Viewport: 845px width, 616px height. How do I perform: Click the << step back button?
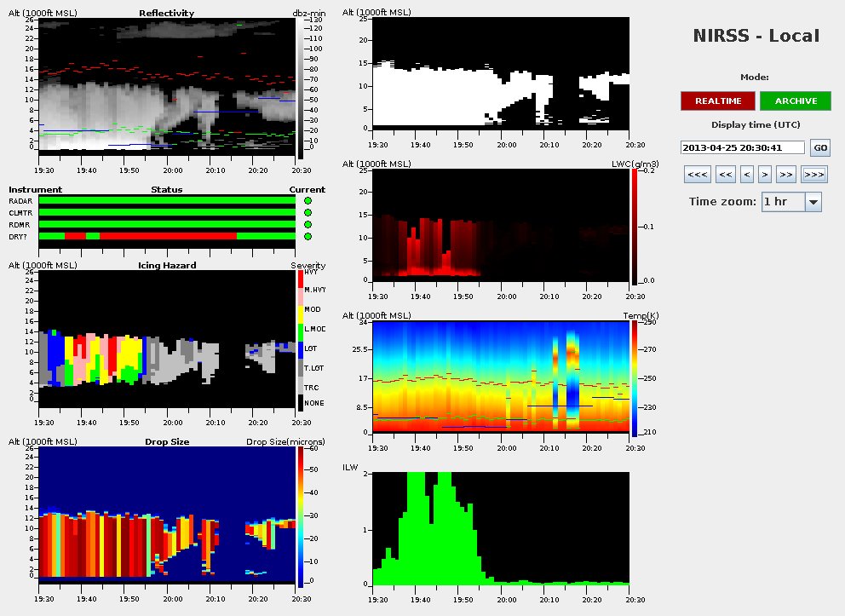point(726,175)
